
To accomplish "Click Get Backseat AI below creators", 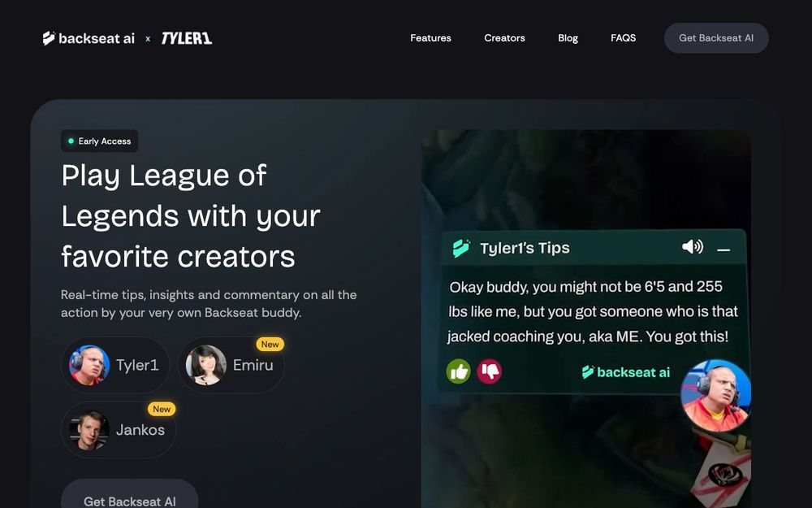I will tap(129, 494).
